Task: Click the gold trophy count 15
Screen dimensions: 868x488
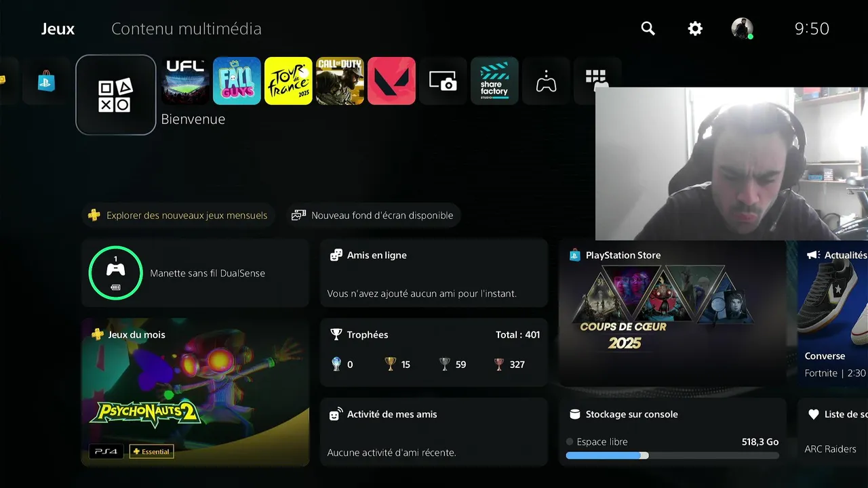Action: (x=397, y=365)
